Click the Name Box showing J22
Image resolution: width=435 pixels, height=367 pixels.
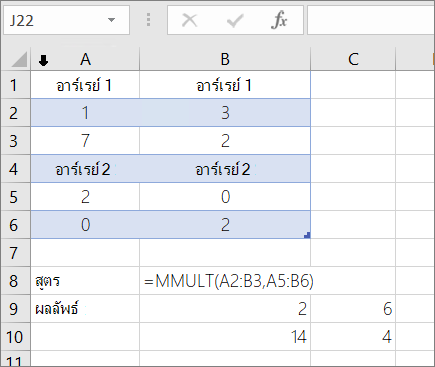pos(66,20)
